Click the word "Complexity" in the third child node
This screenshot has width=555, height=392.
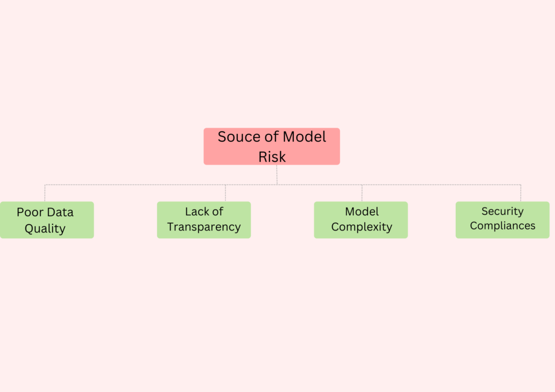pos(362,227)
